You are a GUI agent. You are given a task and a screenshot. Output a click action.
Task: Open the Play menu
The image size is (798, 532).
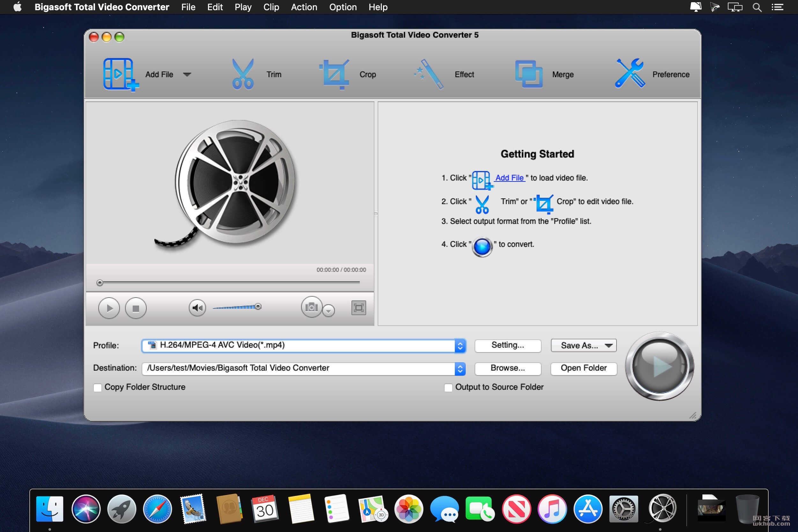coord(243,7)
